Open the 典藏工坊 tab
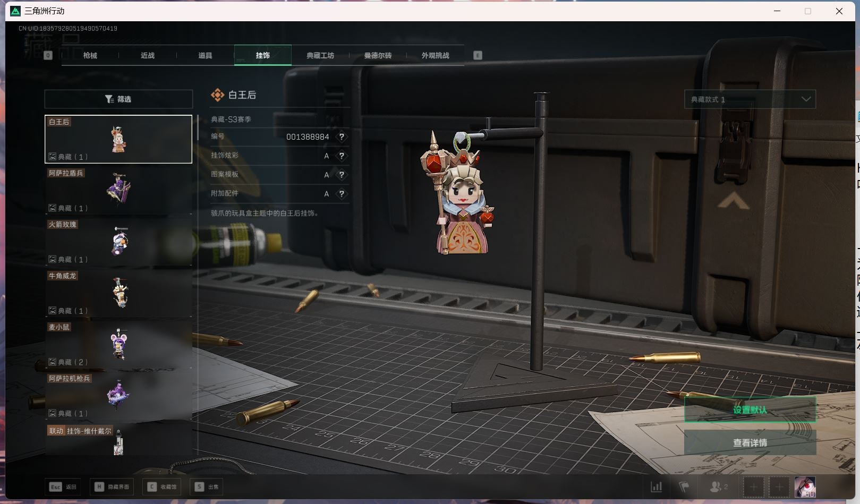 320,56
